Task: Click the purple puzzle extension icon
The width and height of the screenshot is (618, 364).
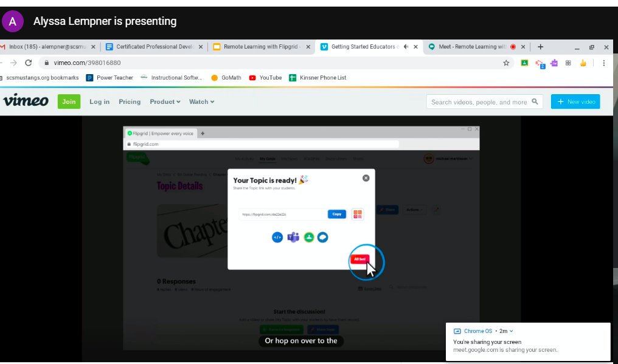Action: (x=554, y=63)
